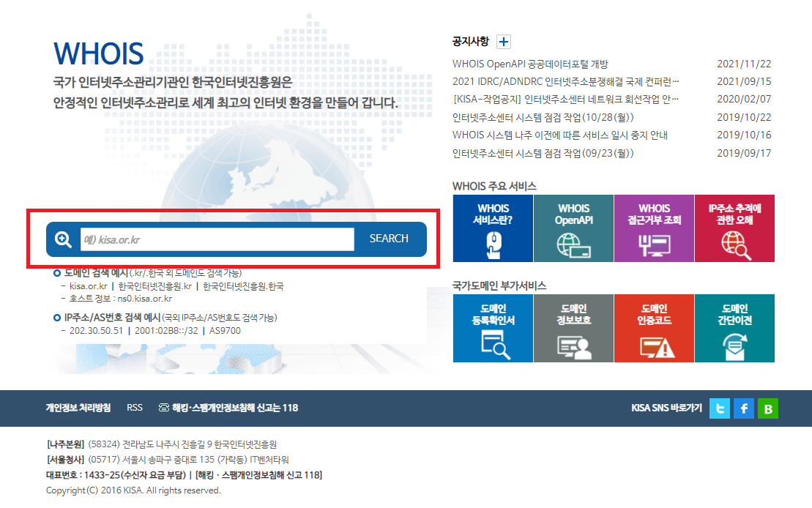Open the KISA Naver blog icon
This screenshot has width=812, height=508.
click(768, 408)
